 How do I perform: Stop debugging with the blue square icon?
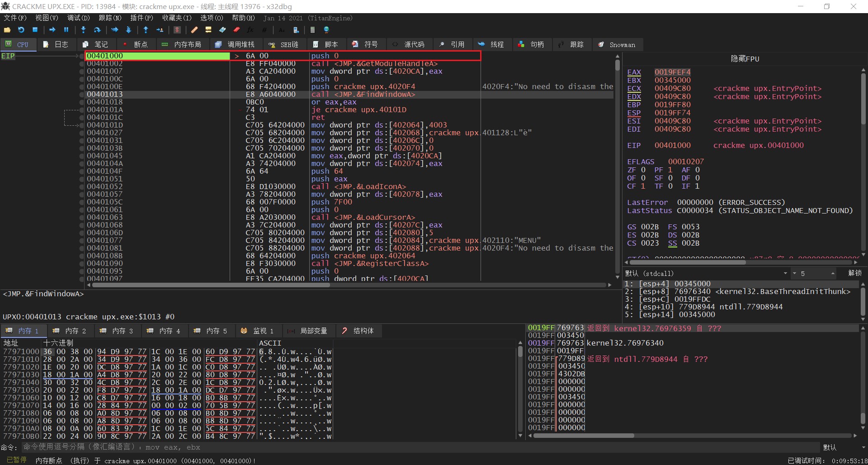pyautogui.click(x=35, y=30)
